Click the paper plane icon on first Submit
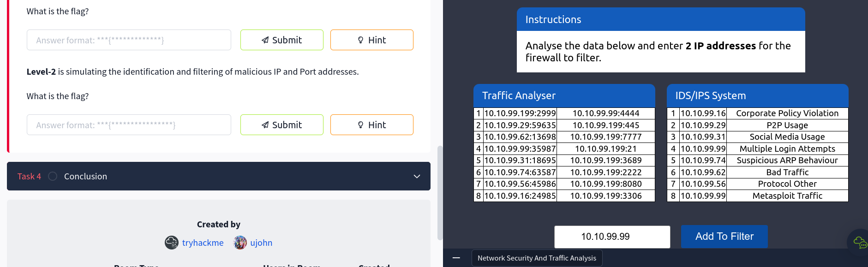This screenshot has height=267, width=868. click(265, 40)
